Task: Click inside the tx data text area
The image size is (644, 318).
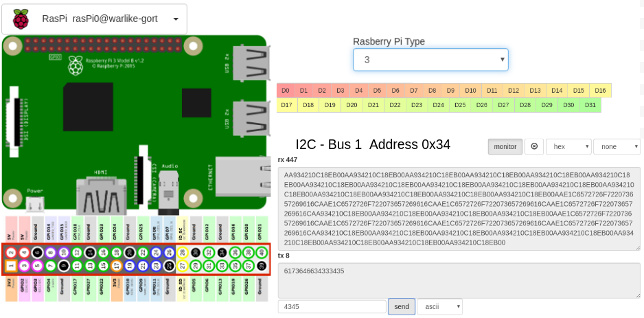Action: click(459, 281)
